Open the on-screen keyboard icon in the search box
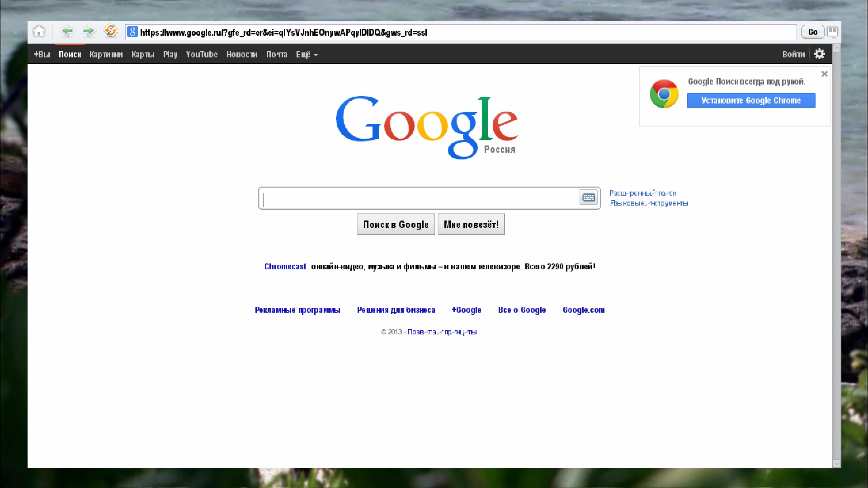868x488 pixels. (x=589, y=197)
